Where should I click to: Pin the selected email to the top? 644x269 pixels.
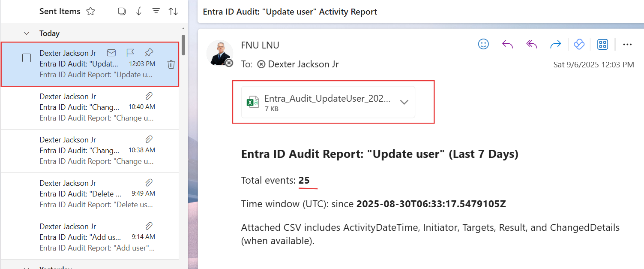tap(149, 53)
